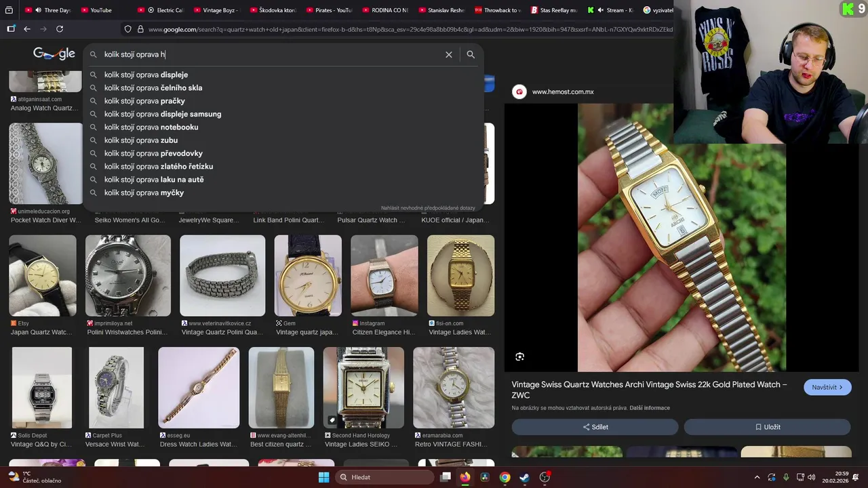Switch to 'Vintage Boyz' browser tab
This screenshot has width=868, height=488.
tap(218, 10)
